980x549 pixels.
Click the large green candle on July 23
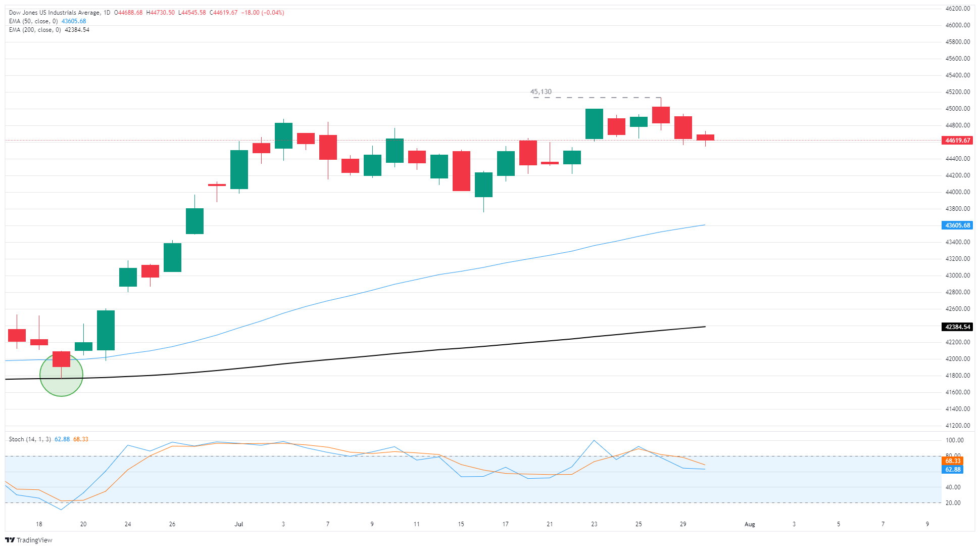click(594, 124)
